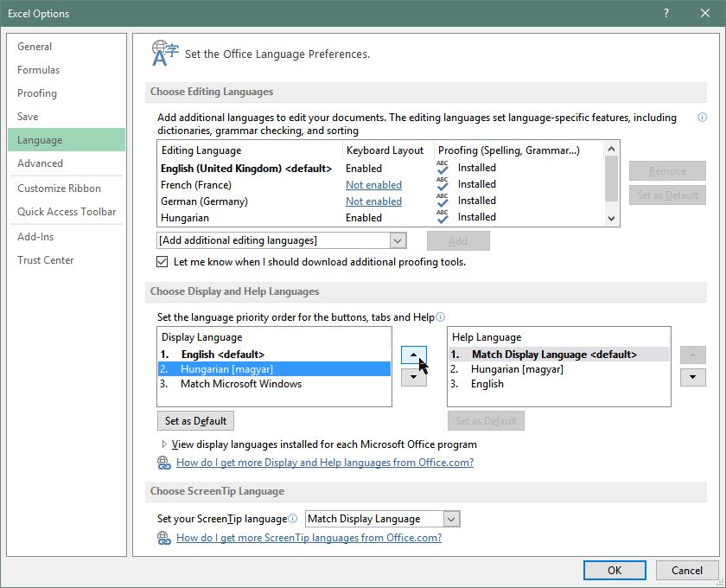Open the ScreenTip language dropdown
Image resolution: width=726 pixels, height=588 pixels.
tap(451, 519)
